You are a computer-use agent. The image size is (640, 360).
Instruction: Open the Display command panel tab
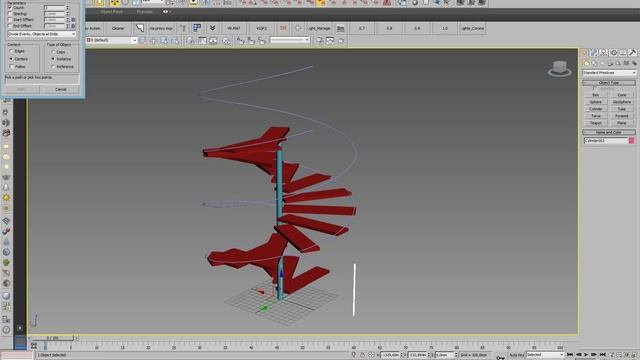click(x=623, y=53)
